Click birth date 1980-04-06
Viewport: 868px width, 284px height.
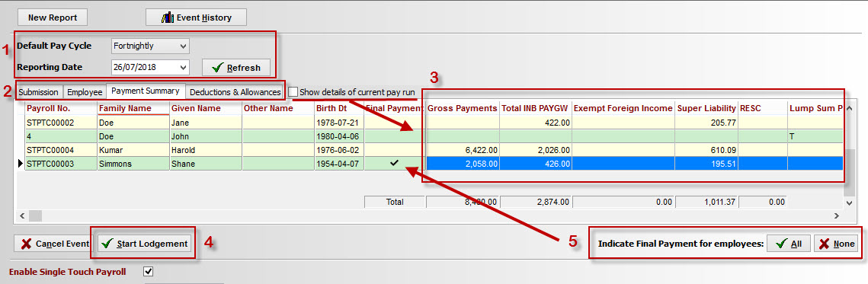tap(339, 136)
